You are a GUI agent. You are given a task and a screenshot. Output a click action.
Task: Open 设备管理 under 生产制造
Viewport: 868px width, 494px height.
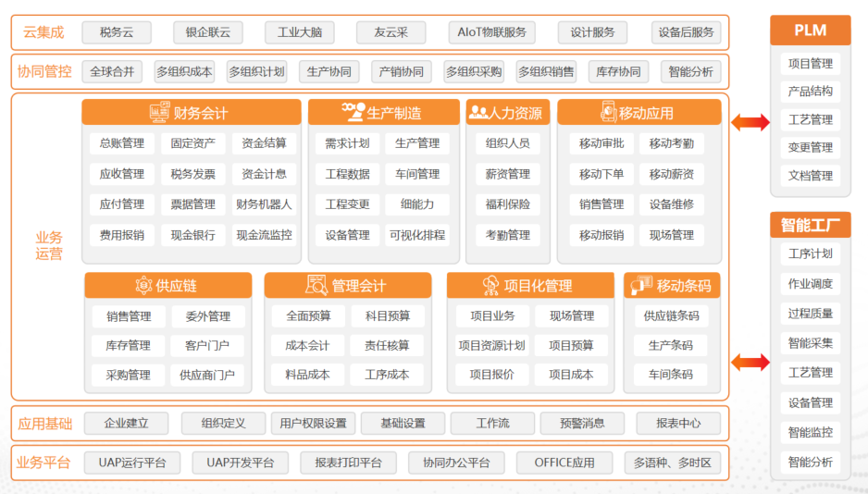click(347, 235)
